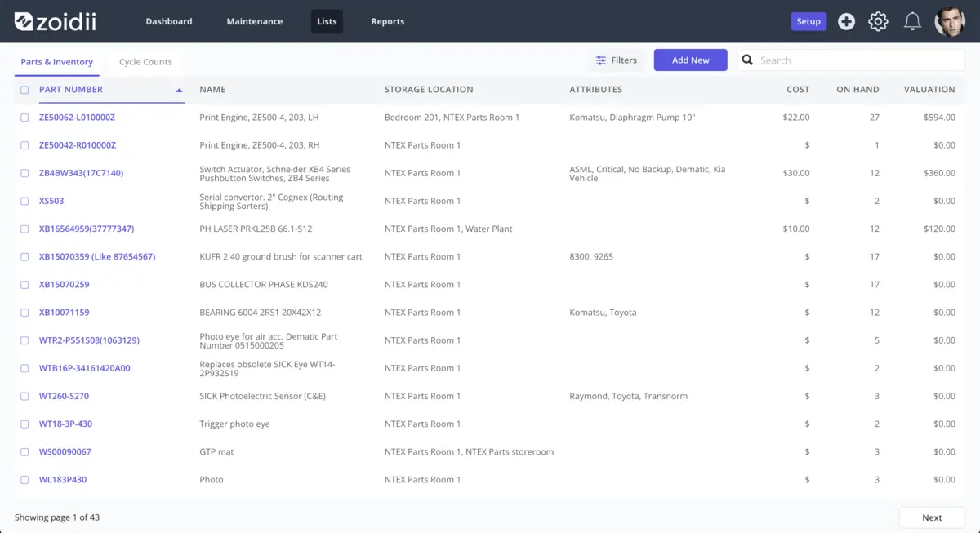Select all rows with header checkbox

coord(24,90)
